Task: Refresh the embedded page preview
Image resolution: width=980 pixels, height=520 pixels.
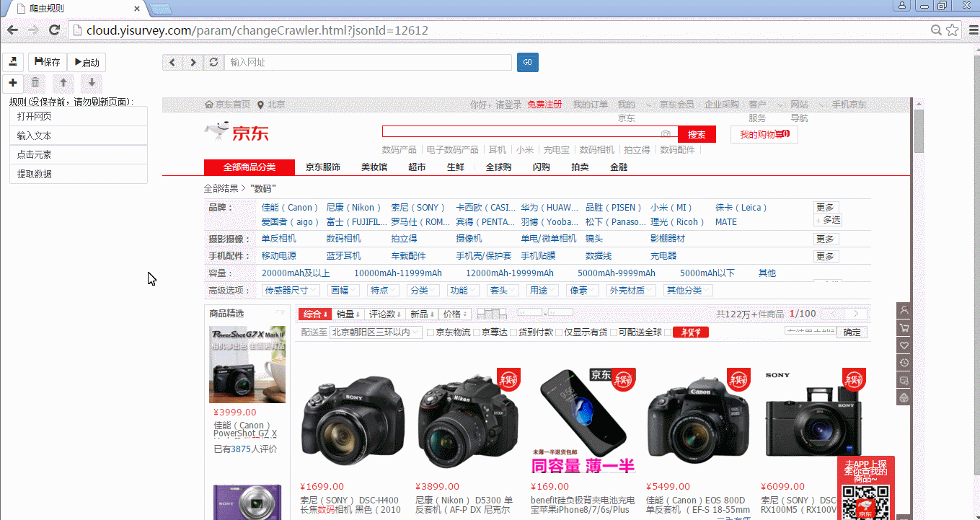Action: (x=214, y=62)
